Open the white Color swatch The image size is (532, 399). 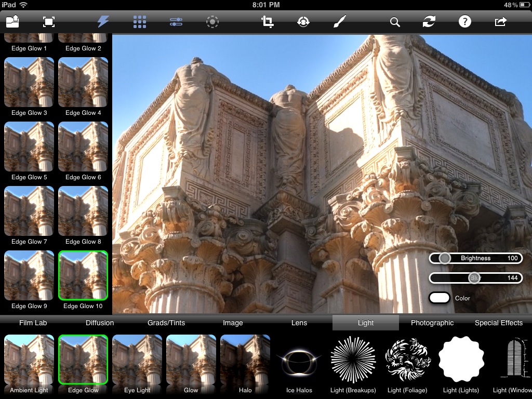[x=440, y=298]
